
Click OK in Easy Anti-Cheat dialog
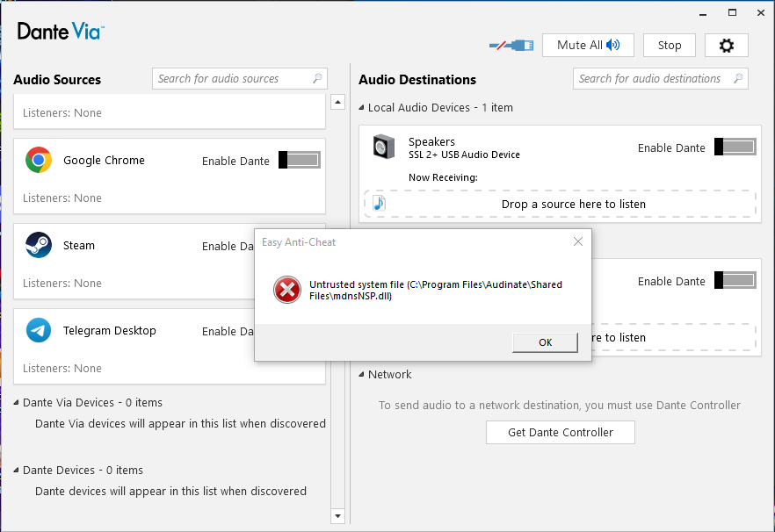coord(545,342)
